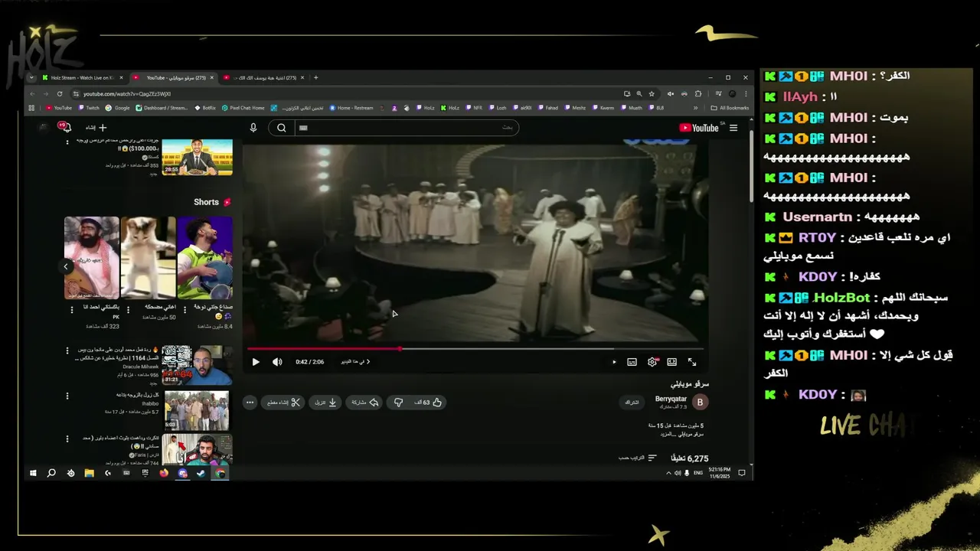
Task: Seek on the red video progress bar
Action: point(475,349)
